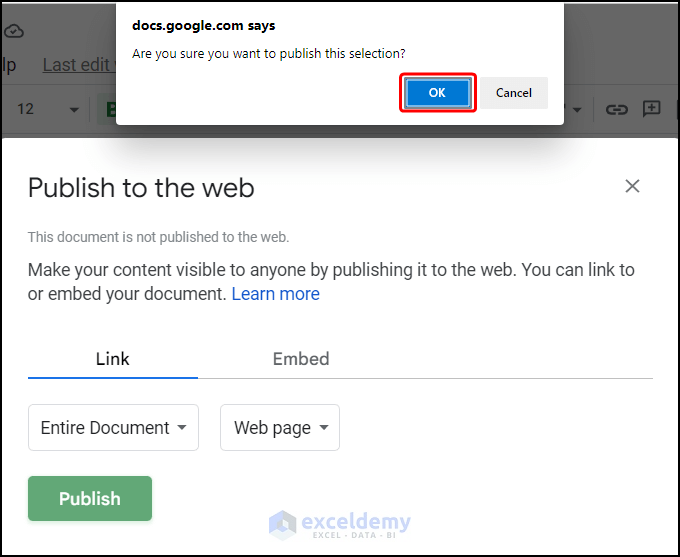Expand the Entire Document dropdown
Image resolution: width=680 pixels, height=557 pixels.
pos(113,427)
